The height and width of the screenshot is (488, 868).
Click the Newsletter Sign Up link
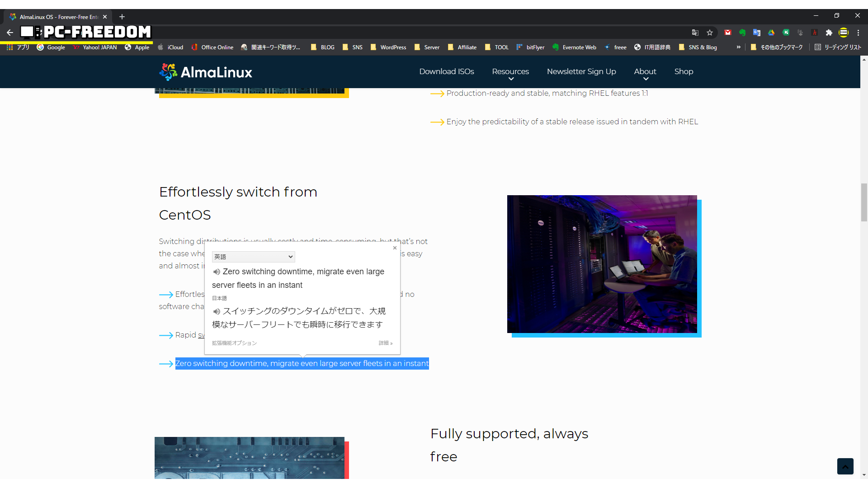coord(581,71)
